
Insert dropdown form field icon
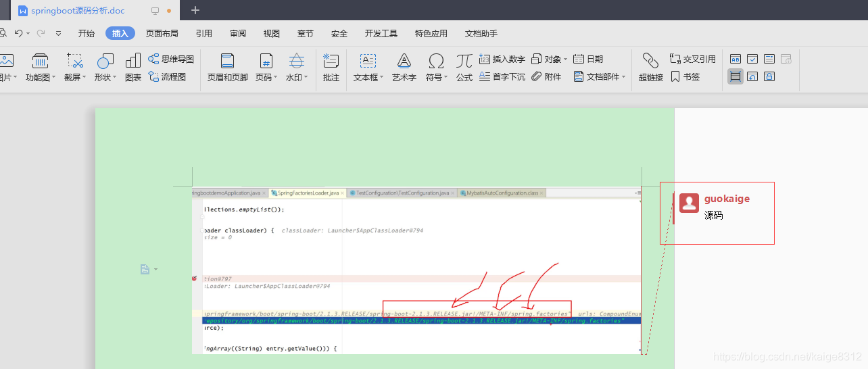[x=769, y=59]
